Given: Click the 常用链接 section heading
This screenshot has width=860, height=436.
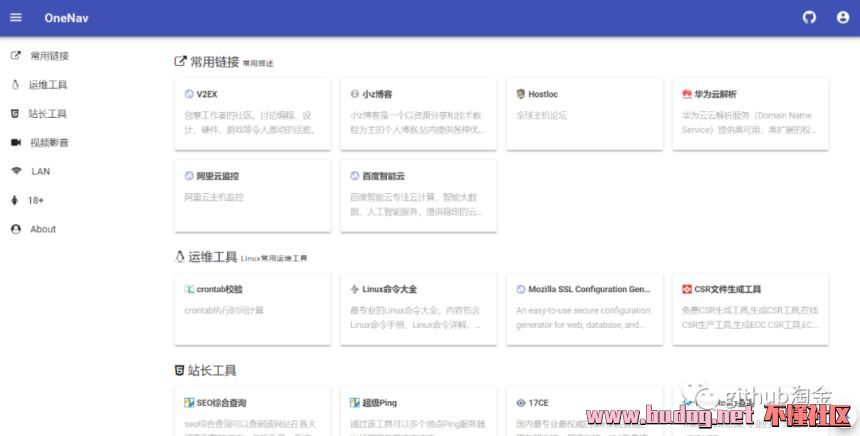Looking at the screenshot, I should (214, 62).
